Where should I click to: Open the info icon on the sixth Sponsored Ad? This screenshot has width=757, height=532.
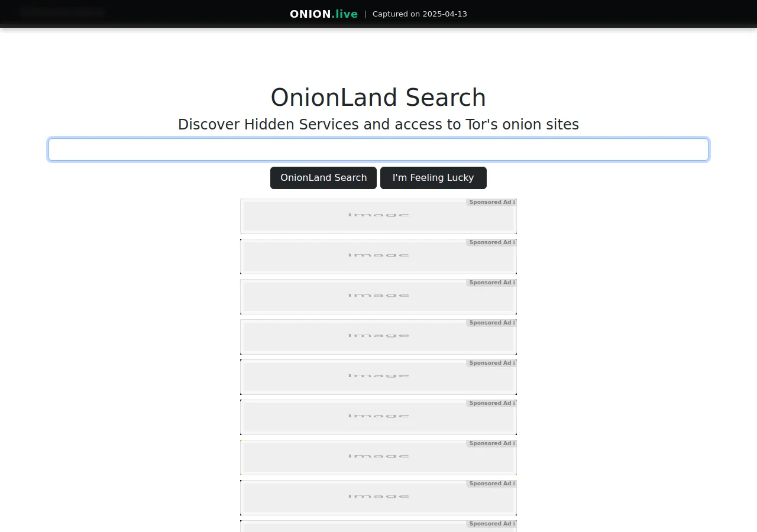point(513,403)
